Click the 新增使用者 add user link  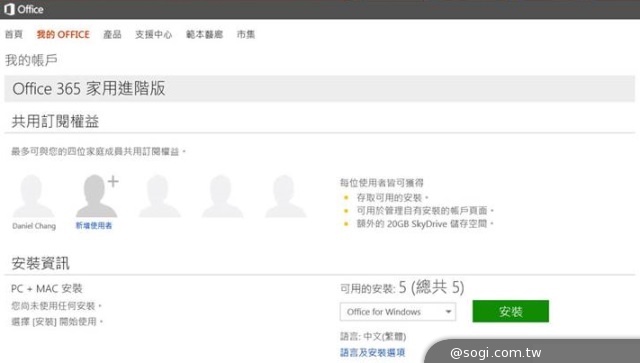[94, 225]
